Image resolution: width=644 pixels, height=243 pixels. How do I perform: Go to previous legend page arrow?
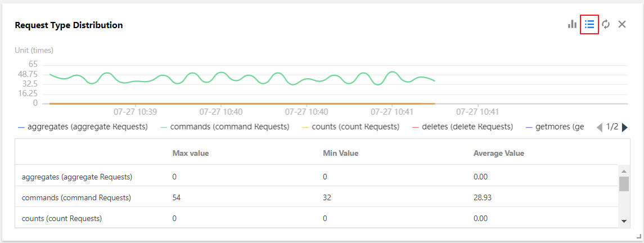[x=600, y=127]
